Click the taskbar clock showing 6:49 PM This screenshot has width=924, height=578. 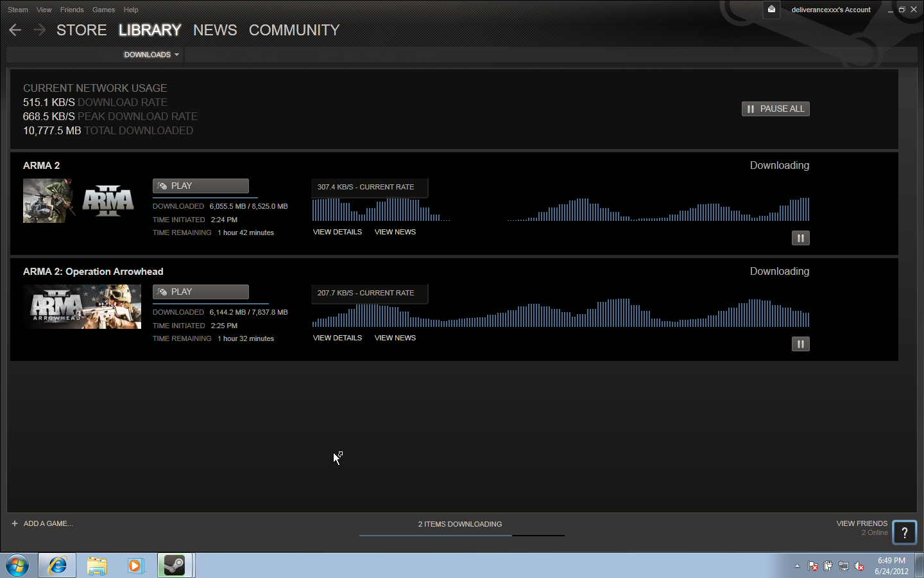point(891,566)
